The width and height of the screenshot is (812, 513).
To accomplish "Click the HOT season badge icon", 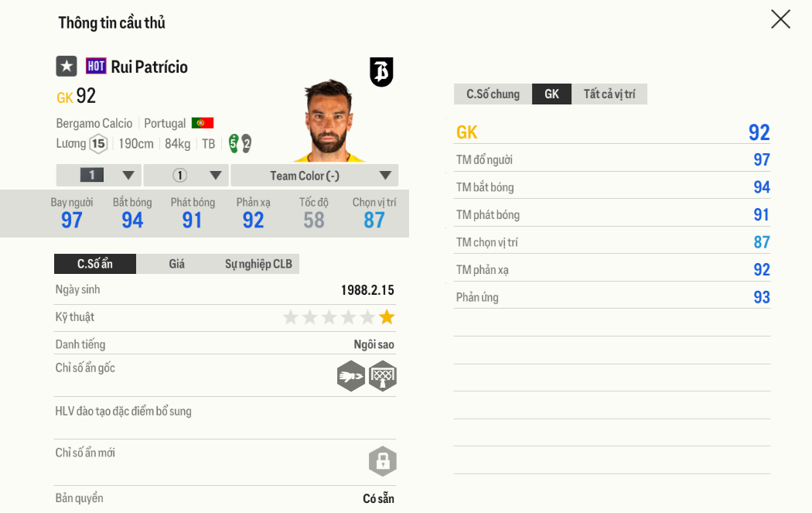I will pyautogui.click(x=96, y=67).
